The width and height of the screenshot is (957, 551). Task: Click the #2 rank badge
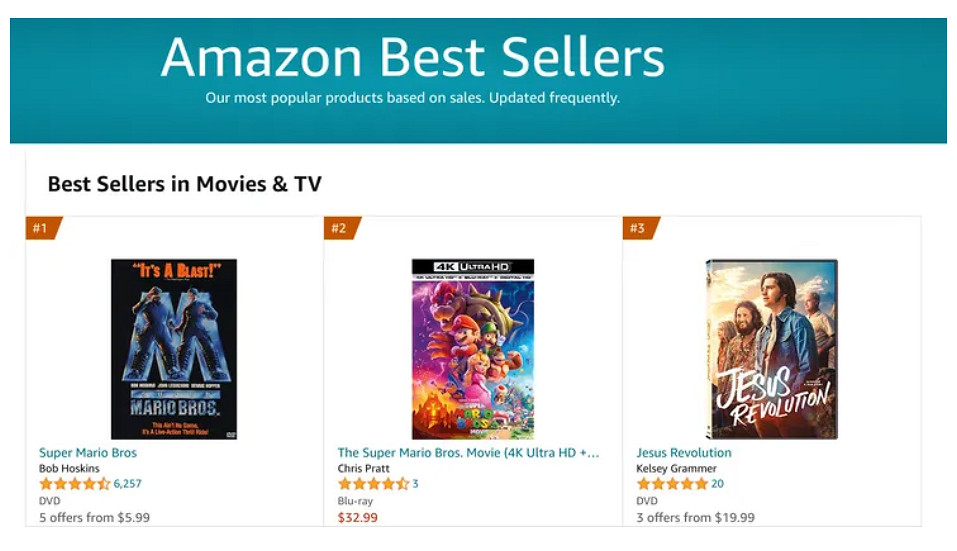(x=340, y=229)
